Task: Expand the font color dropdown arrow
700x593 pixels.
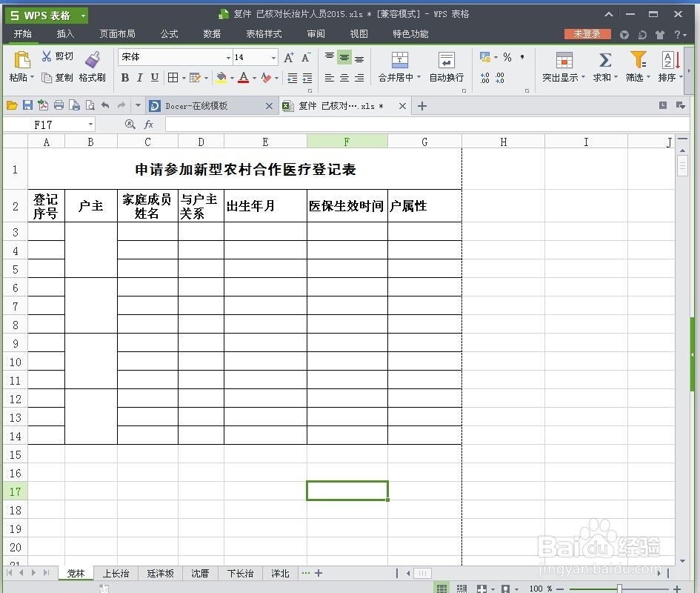Action: click(255, 79)
